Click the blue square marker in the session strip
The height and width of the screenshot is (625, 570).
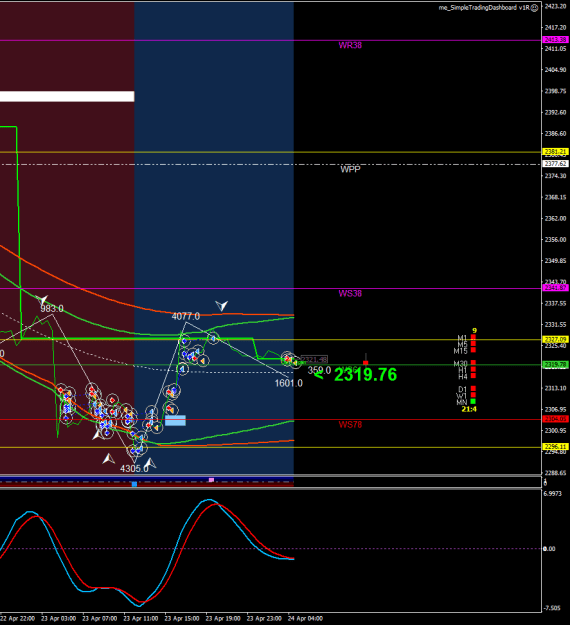click(134, 484)
